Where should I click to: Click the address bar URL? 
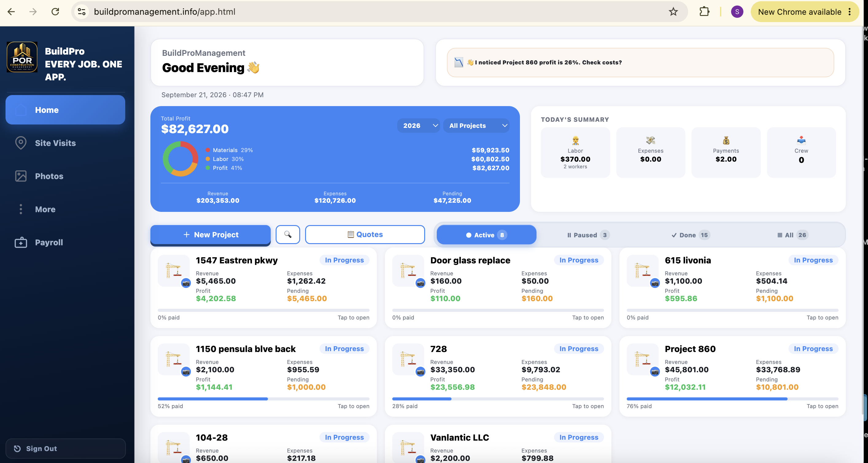point(165,12)
